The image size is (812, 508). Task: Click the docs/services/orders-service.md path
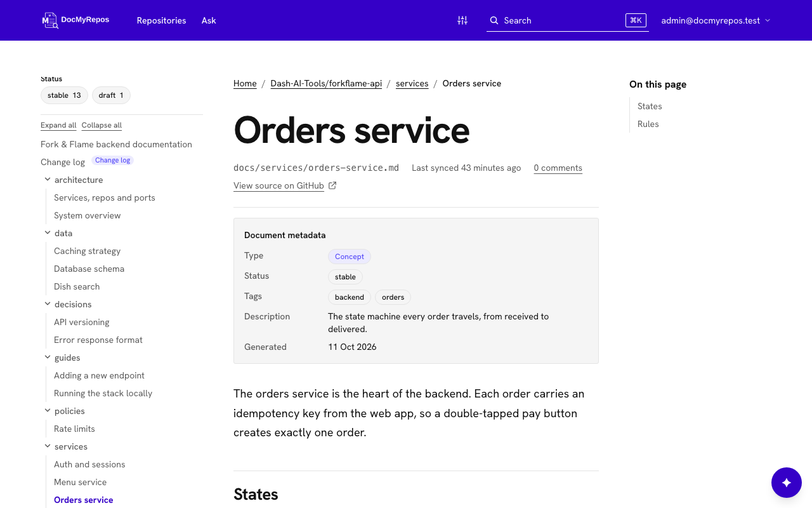click(316, 168)
